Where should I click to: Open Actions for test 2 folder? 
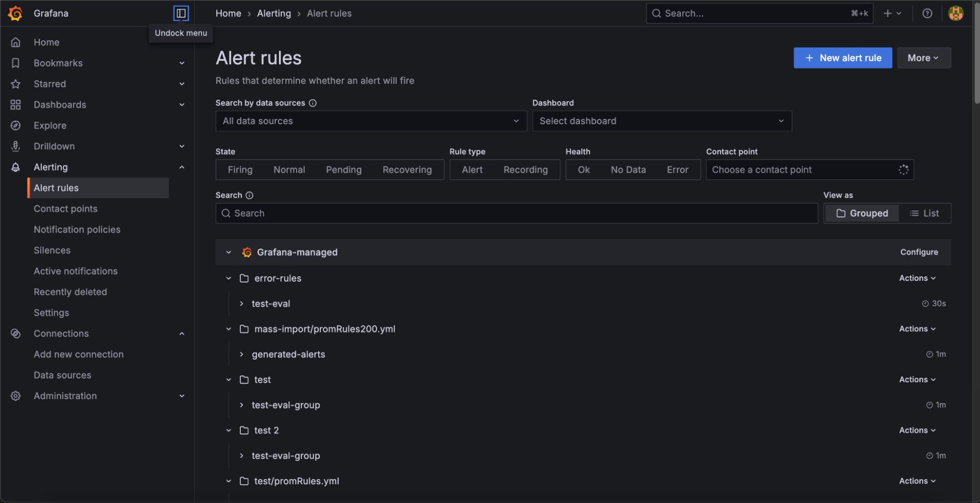tap(917, 430)
